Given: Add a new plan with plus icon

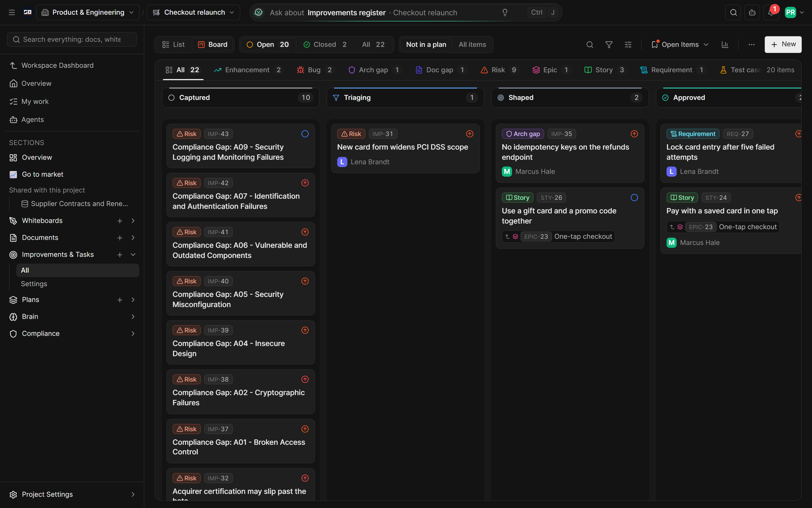Looking at the screenshot, I should click(x=120, y=300).
